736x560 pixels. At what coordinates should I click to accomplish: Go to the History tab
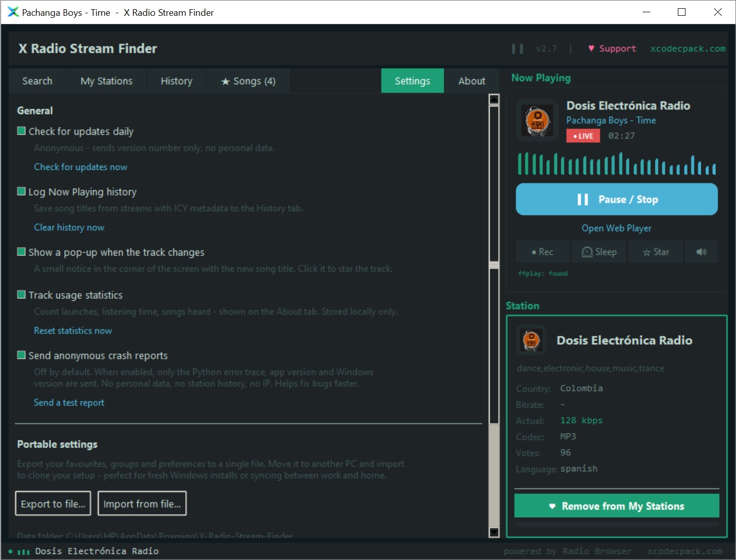pyautogui.click(x=176, y=81)
